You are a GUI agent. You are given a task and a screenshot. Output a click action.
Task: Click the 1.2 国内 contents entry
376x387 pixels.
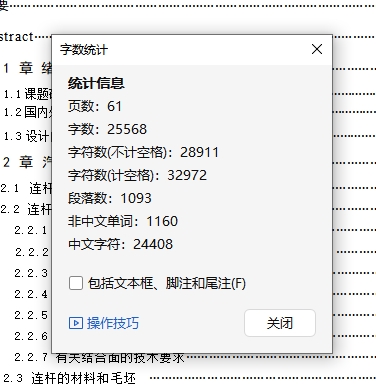27,112
